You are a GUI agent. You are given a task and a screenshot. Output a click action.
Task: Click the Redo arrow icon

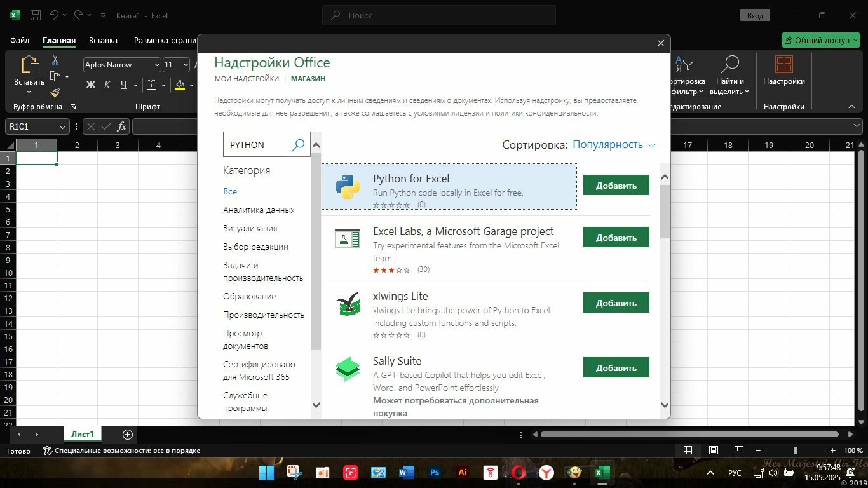point(78,15)
